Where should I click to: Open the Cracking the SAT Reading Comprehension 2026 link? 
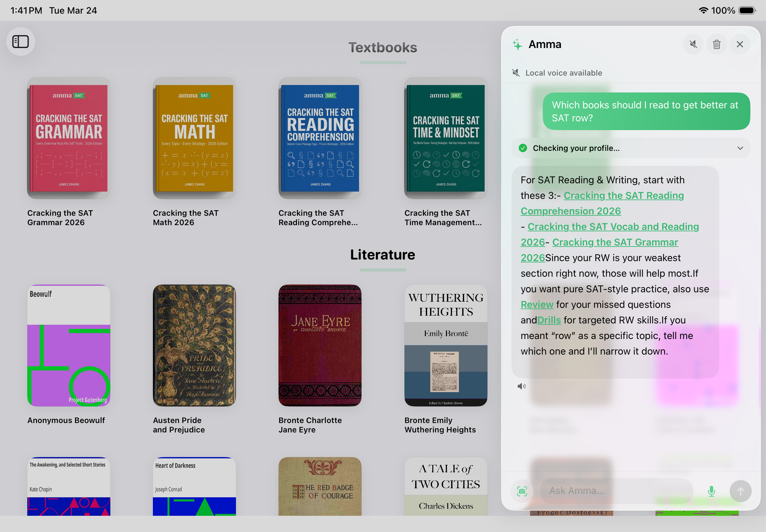coord(623,196)
